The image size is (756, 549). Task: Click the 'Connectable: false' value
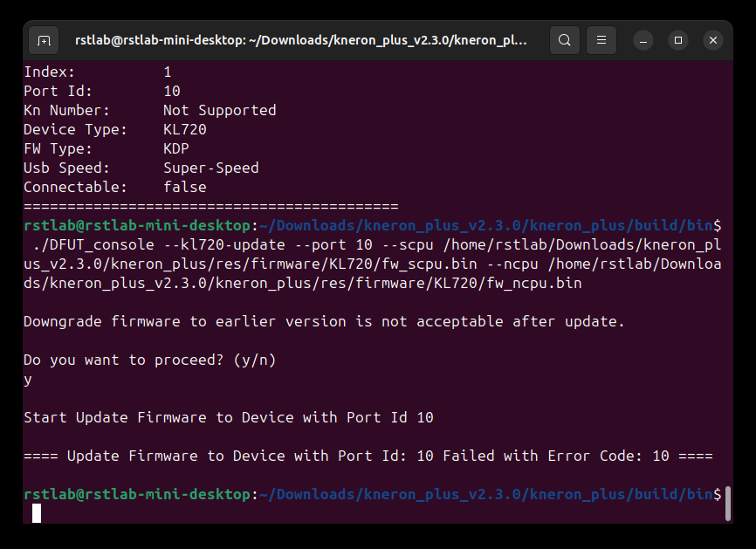coord(185,187)
